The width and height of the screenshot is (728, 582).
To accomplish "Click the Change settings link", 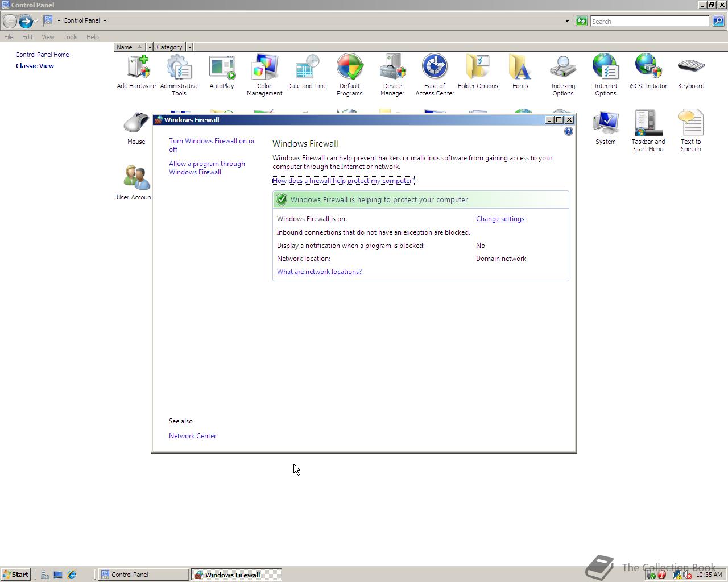I will [x=500, y=219].
